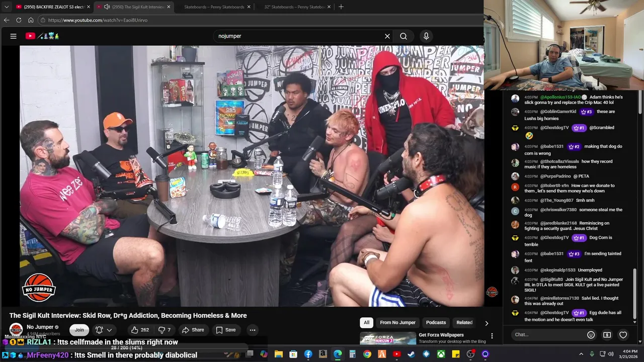Screen dimensions: 644x362
Task: Select the Related filter chip
Action: 464,323
